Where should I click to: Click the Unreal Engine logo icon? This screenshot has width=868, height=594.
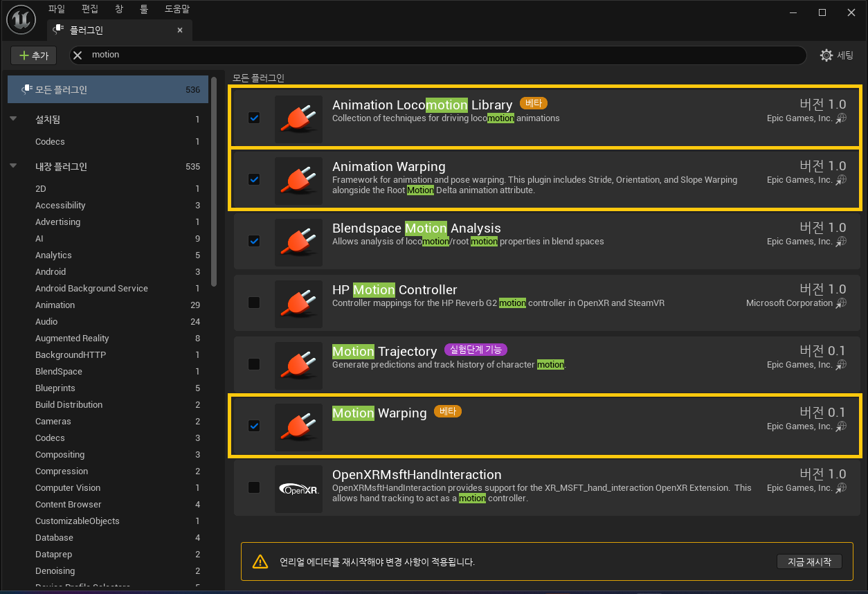click(x=21, y=19)
